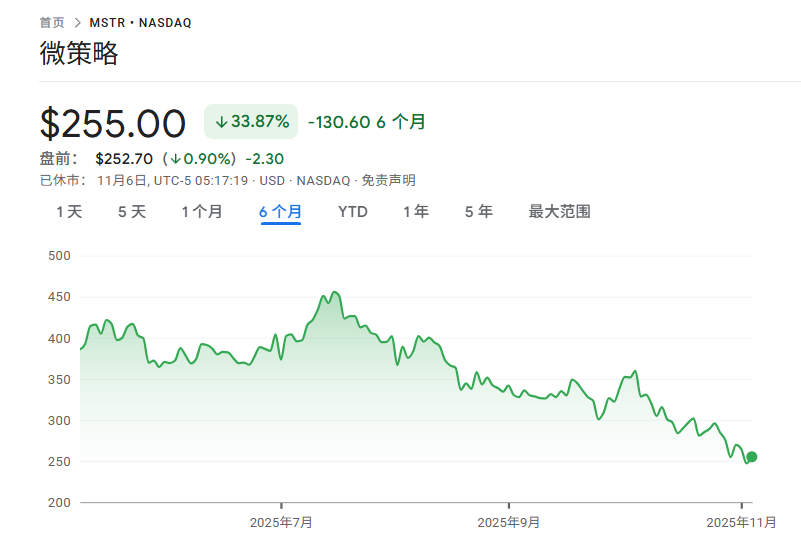Open the 最大范围 chart view
The image size is (801, 540).
click(559, 212)
